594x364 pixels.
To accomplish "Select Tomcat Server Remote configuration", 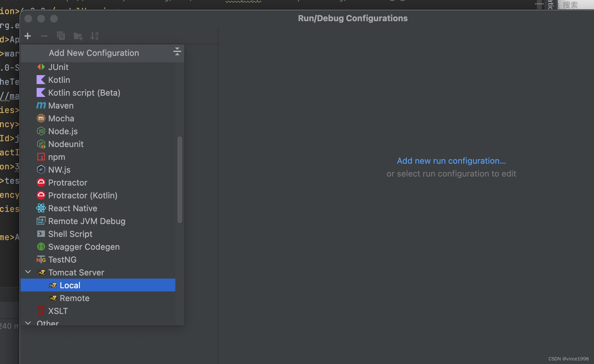I will (98, 298).
